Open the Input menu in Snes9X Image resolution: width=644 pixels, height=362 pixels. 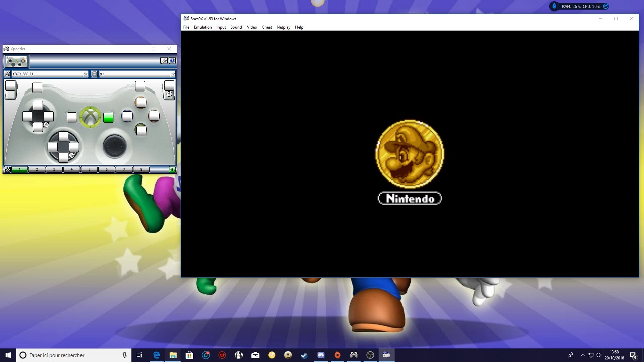(x=221, y=27)
